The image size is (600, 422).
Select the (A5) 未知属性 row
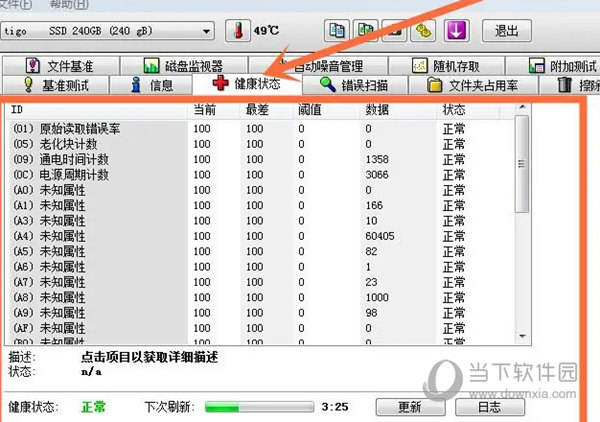[x=260, y=251]
